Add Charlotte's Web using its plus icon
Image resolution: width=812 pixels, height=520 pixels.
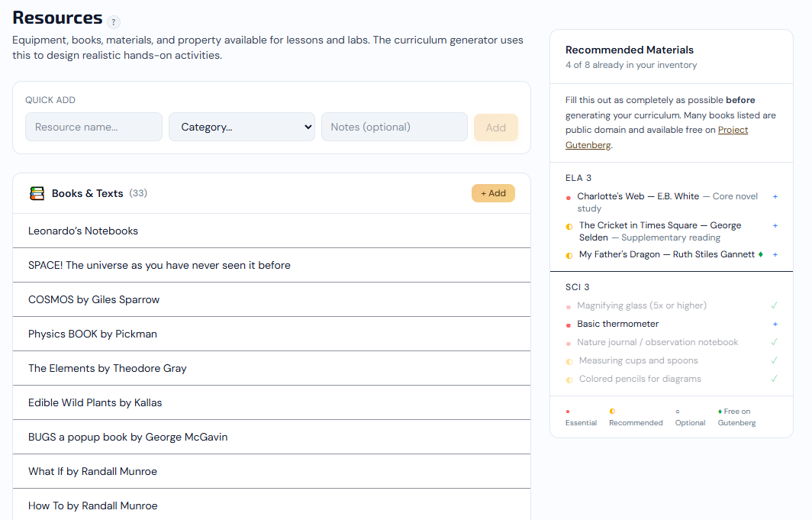coord(775,196)
